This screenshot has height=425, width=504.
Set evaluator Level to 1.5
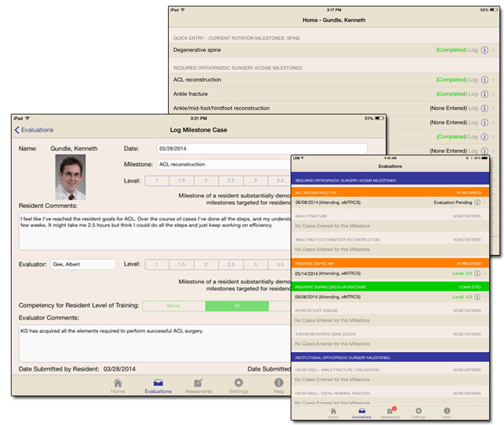pyautogui.click(x=182, y=265)
